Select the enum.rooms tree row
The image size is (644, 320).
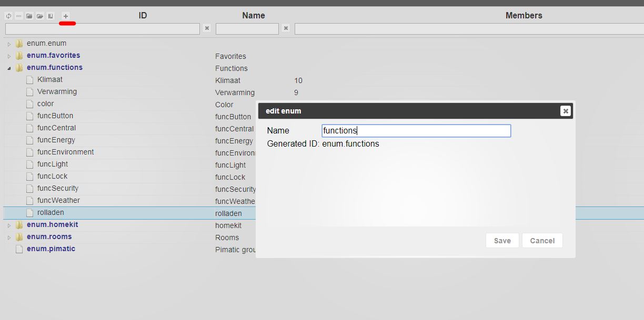(x=49, y=237)
